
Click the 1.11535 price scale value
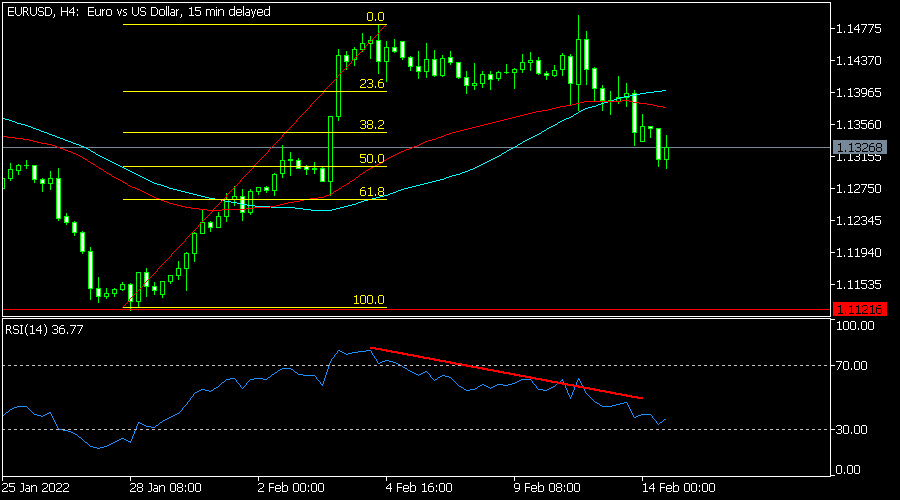click(859, 284)
